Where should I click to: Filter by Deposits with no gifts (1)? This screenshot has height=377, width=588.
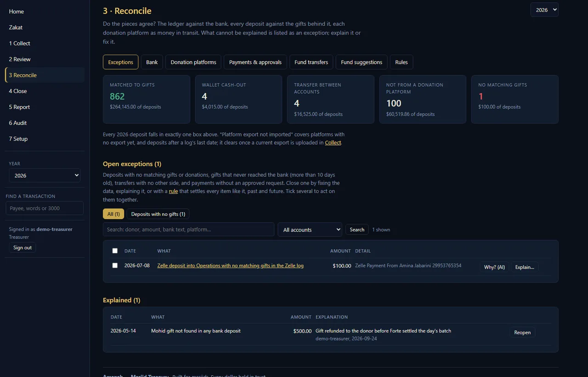click(158, 214)
